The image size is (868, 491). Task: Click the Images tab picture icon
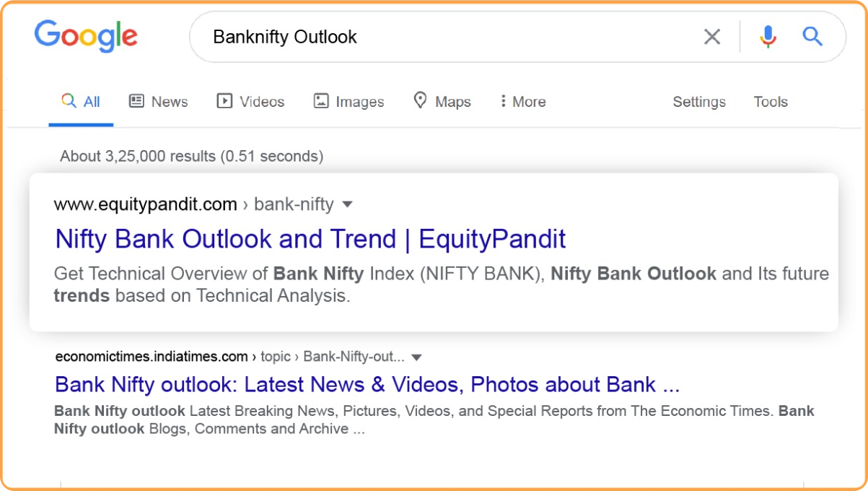(x=321, y=101)
